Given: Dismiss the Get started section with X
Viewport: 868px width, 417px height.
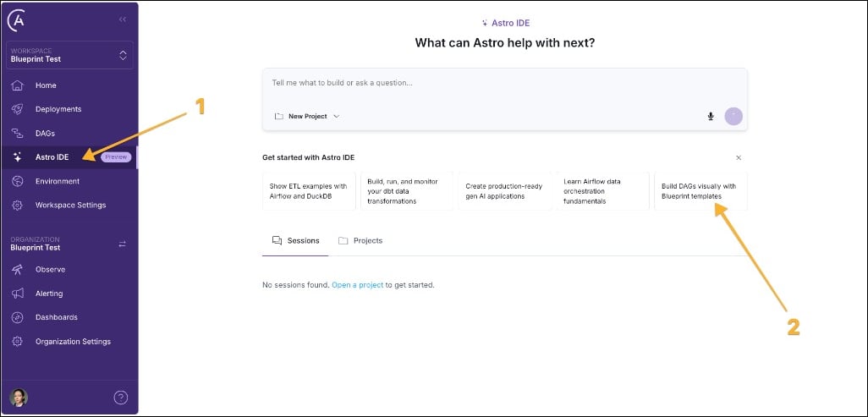Looking at the screenshot, I should (x=739, y=158).
